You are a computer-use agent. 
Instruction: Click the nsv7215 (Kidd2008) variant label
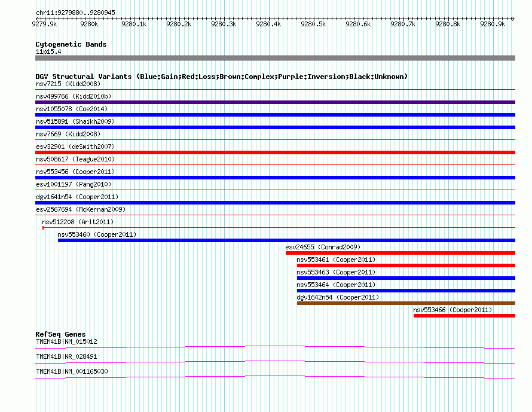click(68, 84)
